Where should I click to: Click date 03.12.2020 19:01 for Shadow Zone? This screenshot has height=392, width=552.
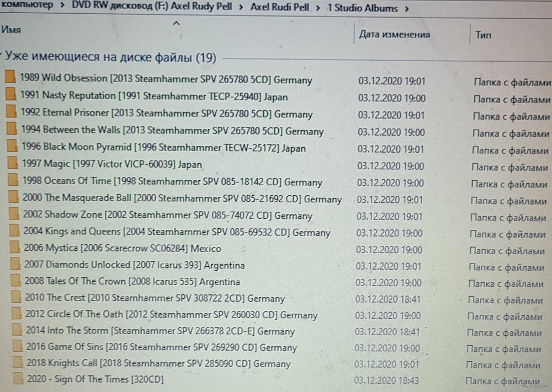389,217
